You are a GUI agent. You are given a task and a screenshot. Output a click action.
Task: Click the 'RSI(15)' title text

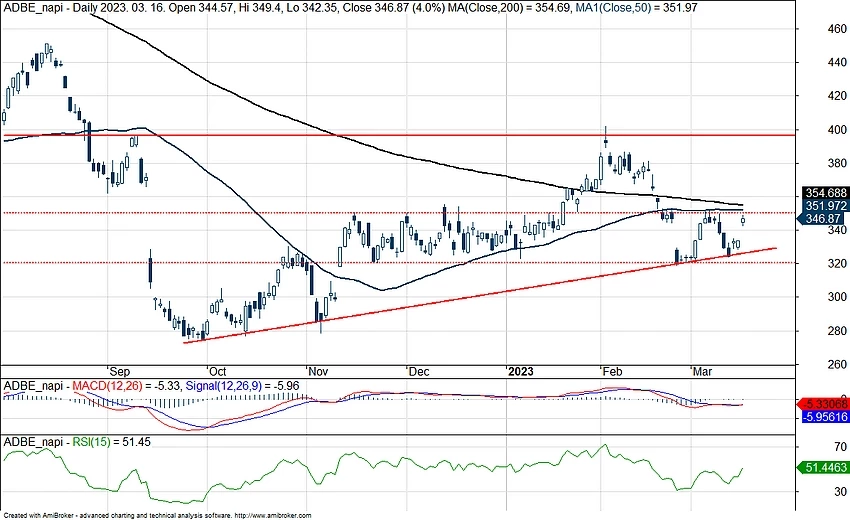(x=91, y=442)
